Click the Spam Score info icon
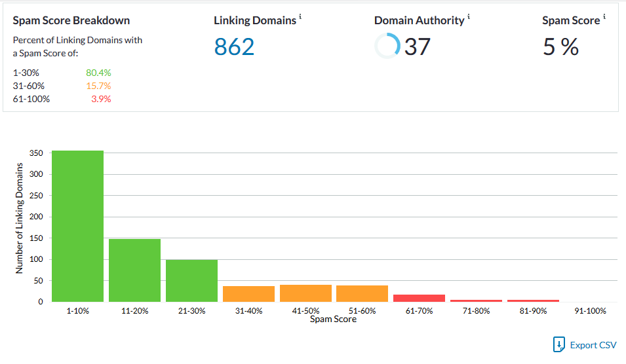This screenshot has height=364, width=626. [x=604, y=17]
